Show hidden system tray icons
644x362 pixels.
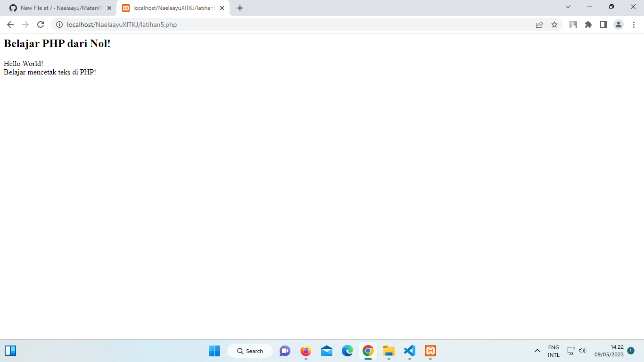point(537,351)
